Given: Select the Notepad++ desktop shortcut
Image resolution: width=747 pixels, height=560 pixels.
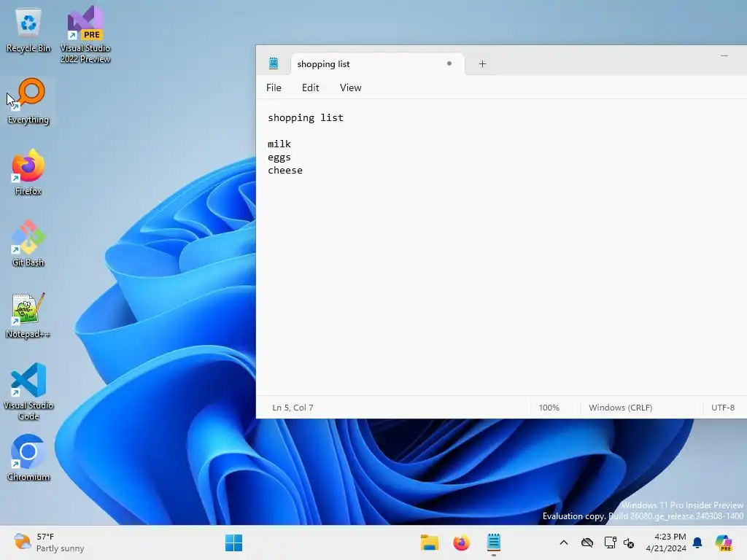Looking at the screenshot, I should coord(28,315).
